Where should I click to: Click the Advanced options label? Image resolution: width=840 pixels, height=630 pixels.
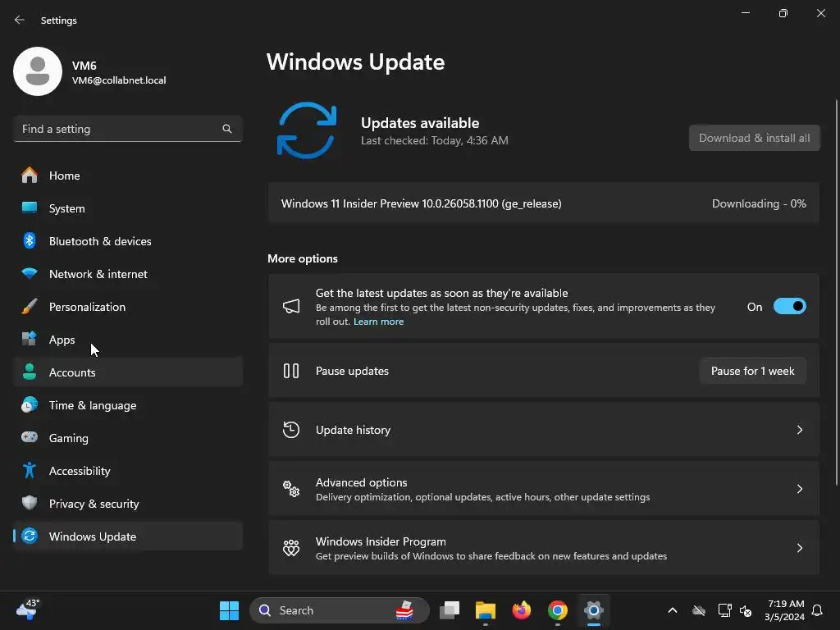point(361,482)
